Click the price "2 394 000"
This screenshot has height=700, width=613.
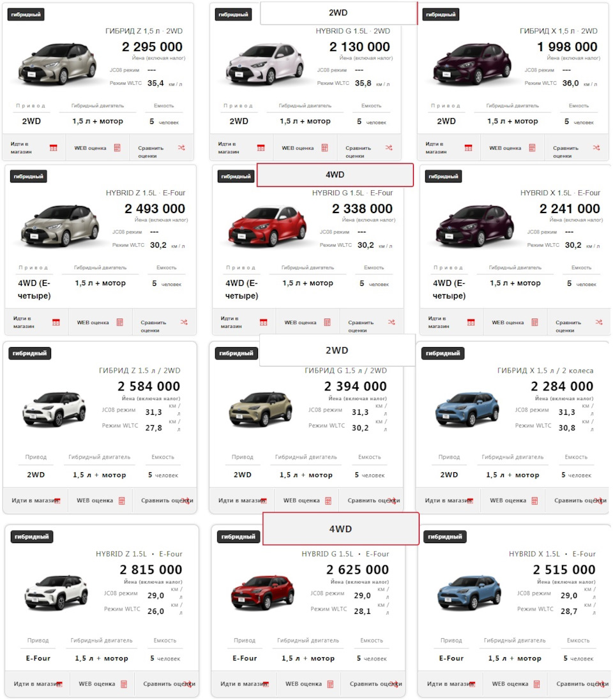356,386
